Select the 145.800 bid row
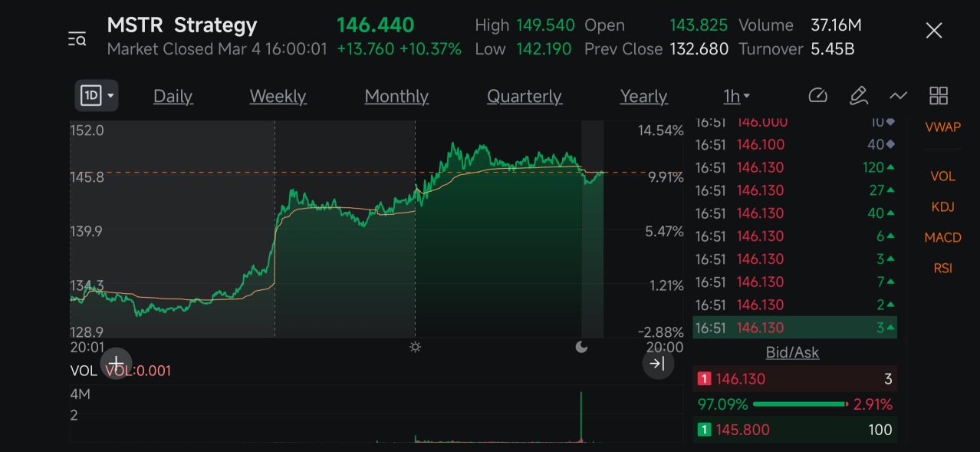This screenshot has height=452, width=980. click(x=794, y=430)
